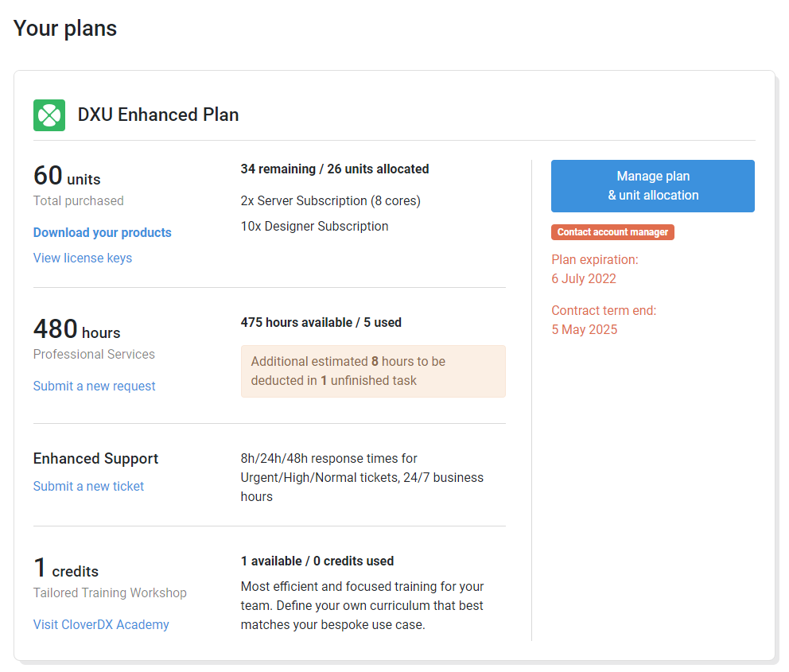Open the Download your products link
Viewport: 789px width, 672px height.
[102, 232]
